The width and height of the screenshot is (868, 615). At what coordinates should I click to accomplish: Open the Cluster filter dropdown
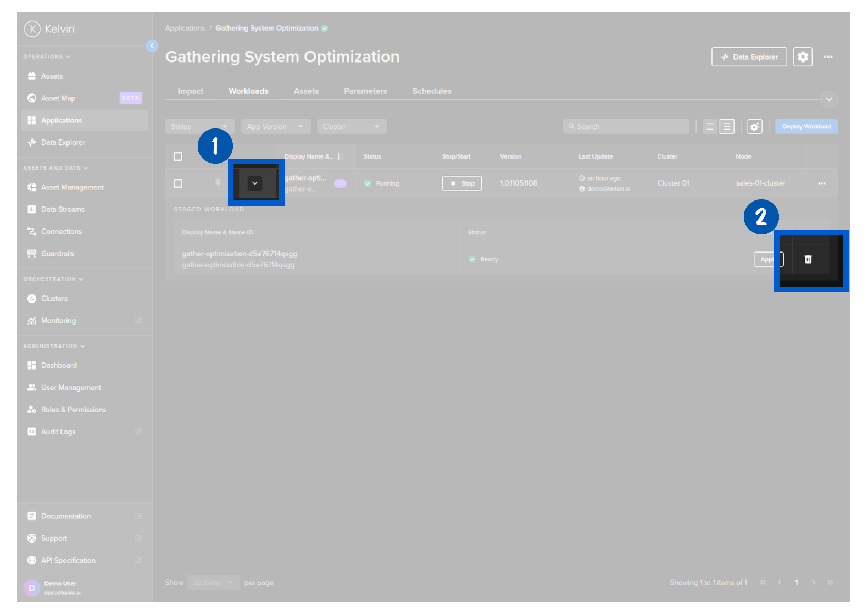pyautogui.click(x=352, y=127)
